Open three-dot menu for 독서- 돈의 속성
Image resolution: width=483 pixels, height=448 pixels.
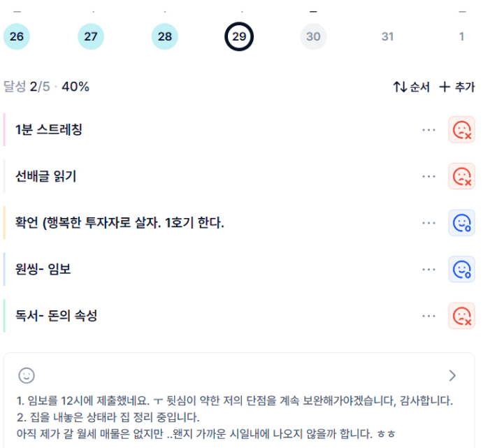(x=428, y=316)
